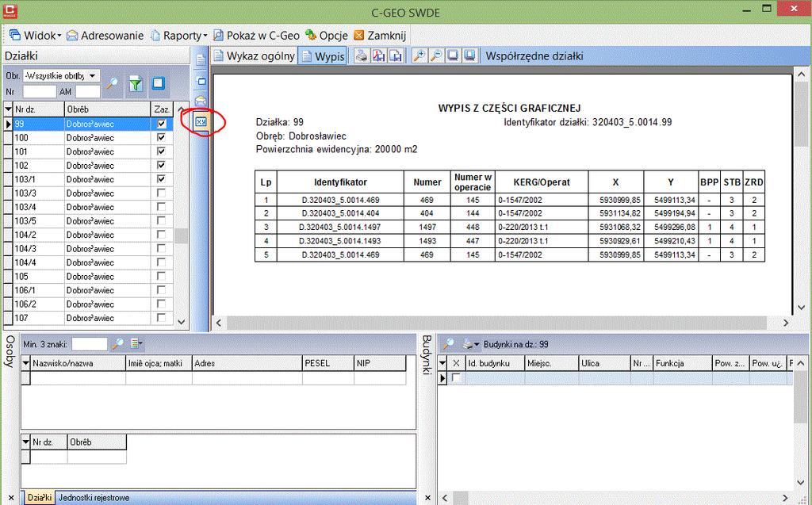The height and width of the screenshot is (505, 812).
Task: Check the checkbox for parcel 103/3
Action: click(x=162, y=193)
